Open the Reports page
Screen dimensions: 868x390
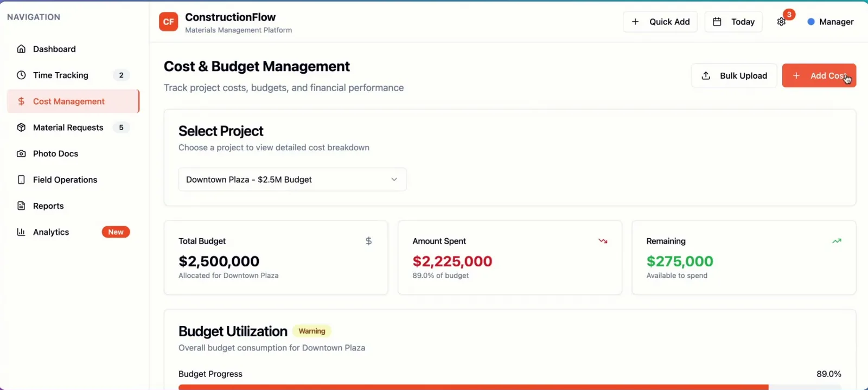point(73,206)
